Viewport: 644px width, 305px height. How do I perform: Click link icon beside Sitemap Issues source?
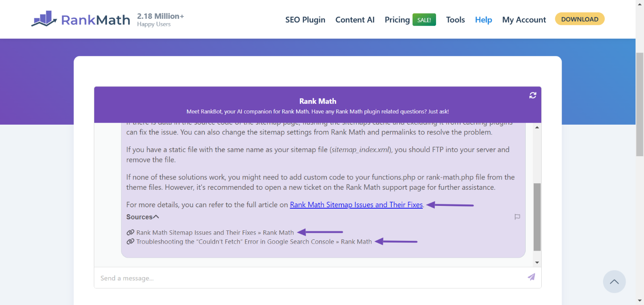131,232
